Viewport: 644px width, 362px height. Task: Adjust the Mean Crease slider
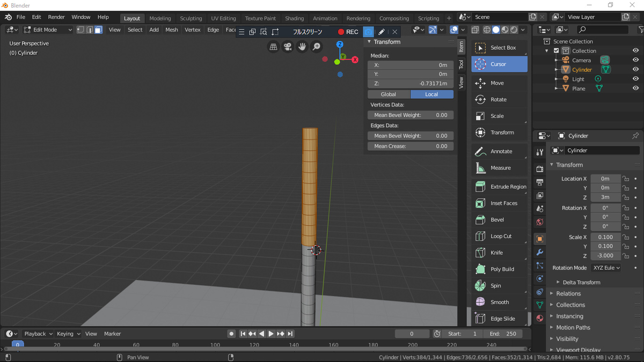411,146
